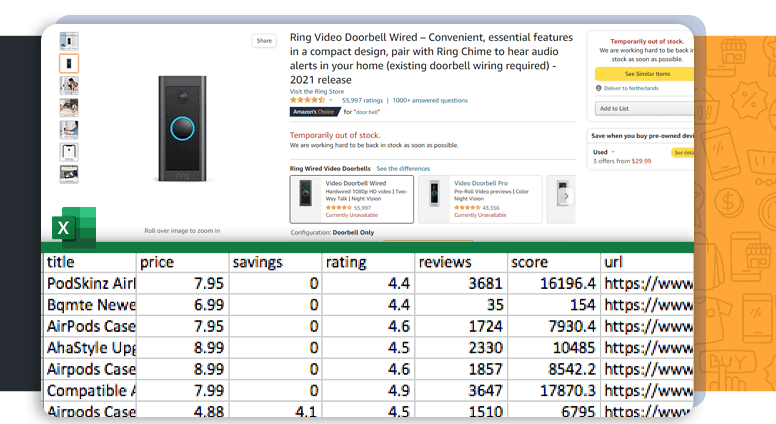
Task: Select the Bqmte Newe title cell
Action: tap(89, 305)
